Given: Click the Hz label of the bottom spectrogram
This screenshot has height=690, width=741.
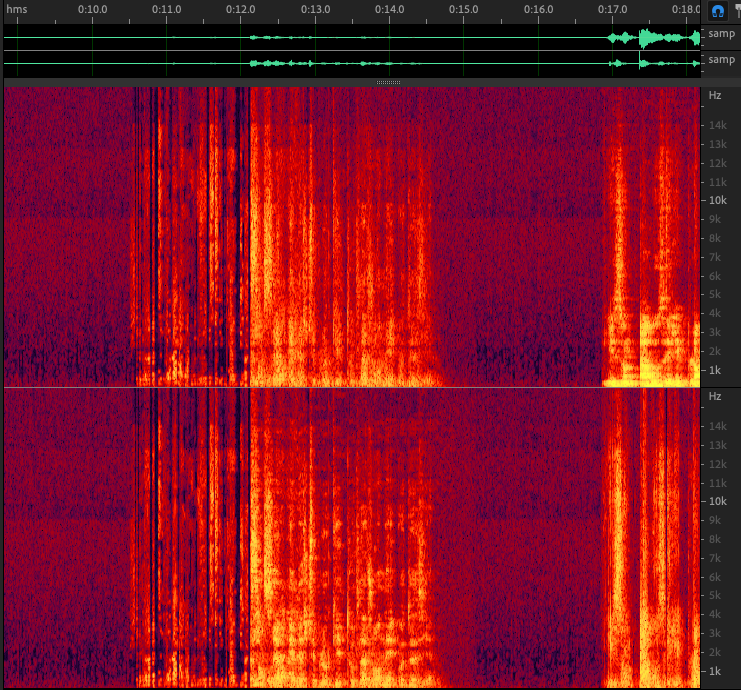Looking at the screenshot, I should click(x=715, y=397).
